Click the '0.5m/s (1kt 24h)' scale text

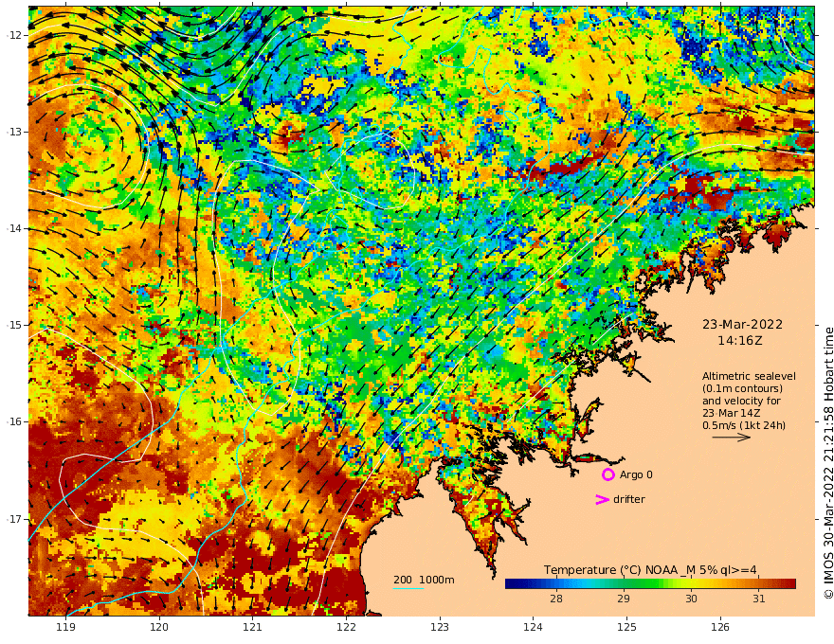click(744, 425)
